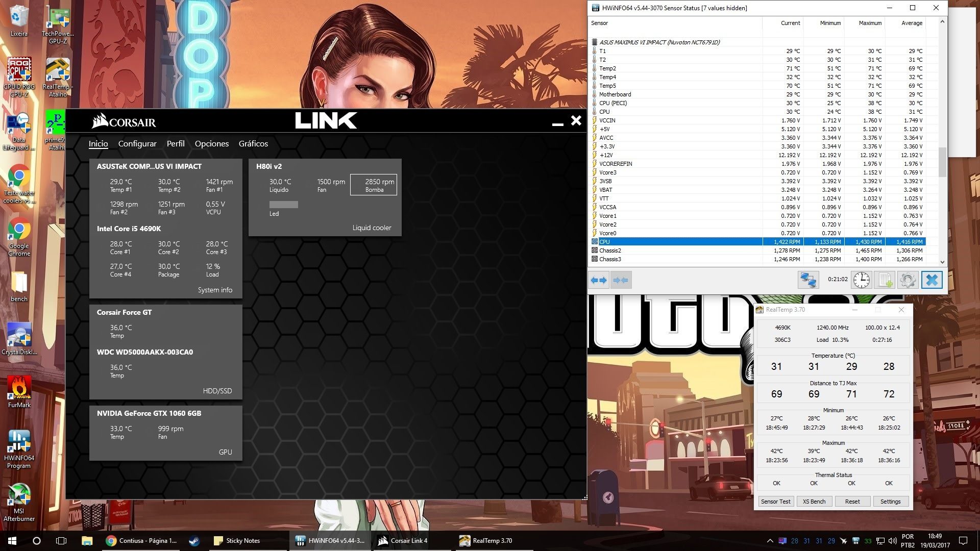This screenshot has height=551, width=980.
Task: Open Task View on taskbar
Action: click(x=61, y=541)
